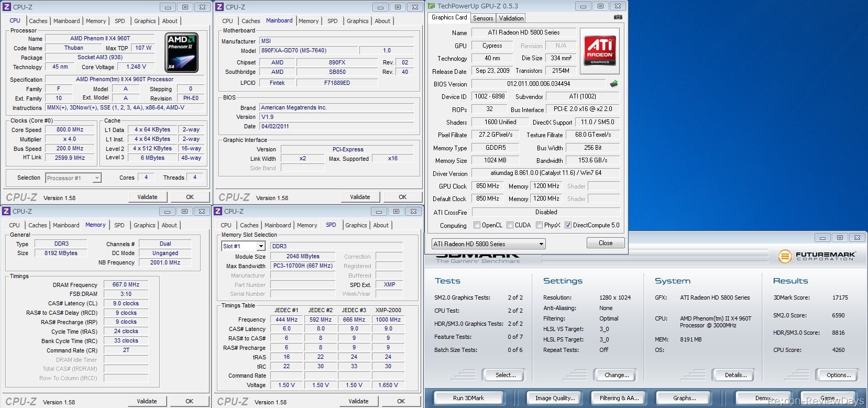
Task: Enable the OpenCL computing checkbox
Action: pos(477,225)
